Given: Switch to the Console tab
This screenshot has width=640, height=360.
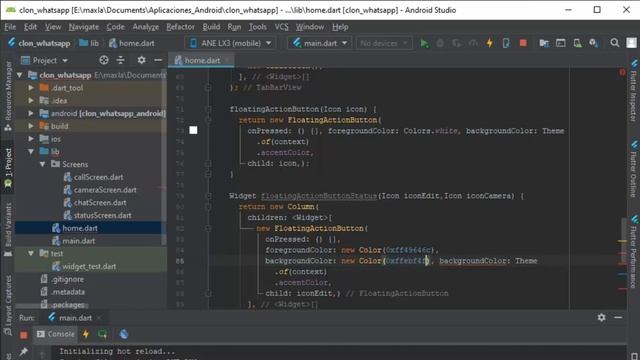Looking at the screenshot, I should pos(56,334).
